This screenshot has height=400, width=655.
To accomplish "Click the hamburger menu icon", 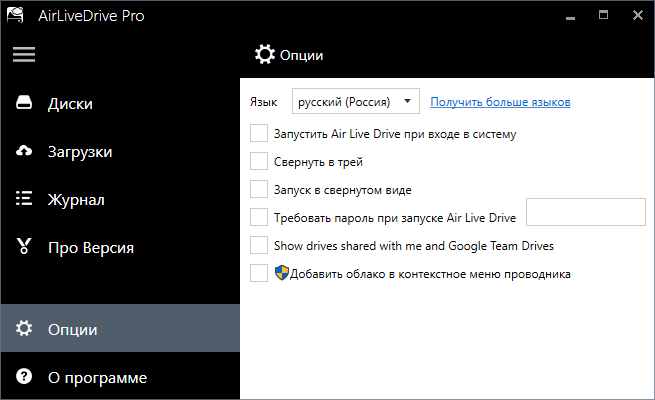I will click(x=24, y=55).
